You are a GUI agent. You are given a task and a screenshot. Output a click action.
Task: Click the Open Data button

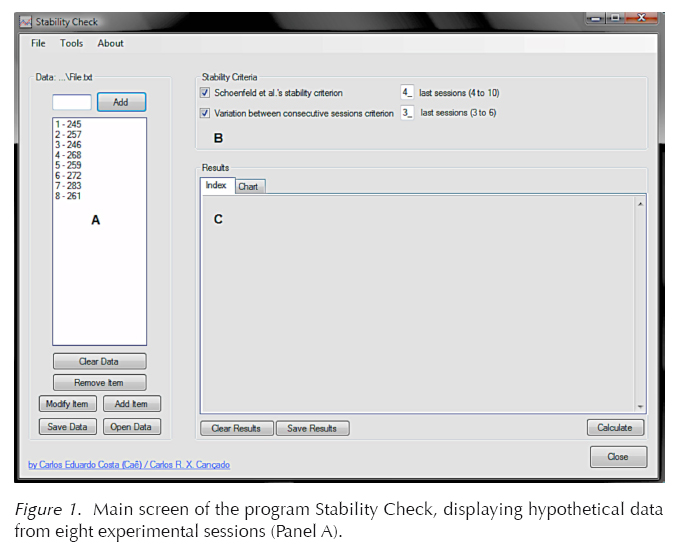pos(131,427)
